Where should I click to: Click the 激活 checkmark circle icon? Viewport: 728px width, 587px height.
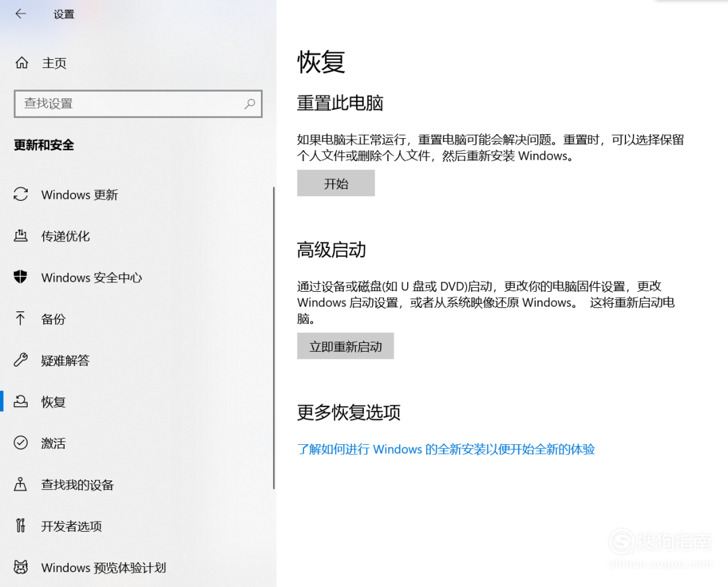click(20, 443)
